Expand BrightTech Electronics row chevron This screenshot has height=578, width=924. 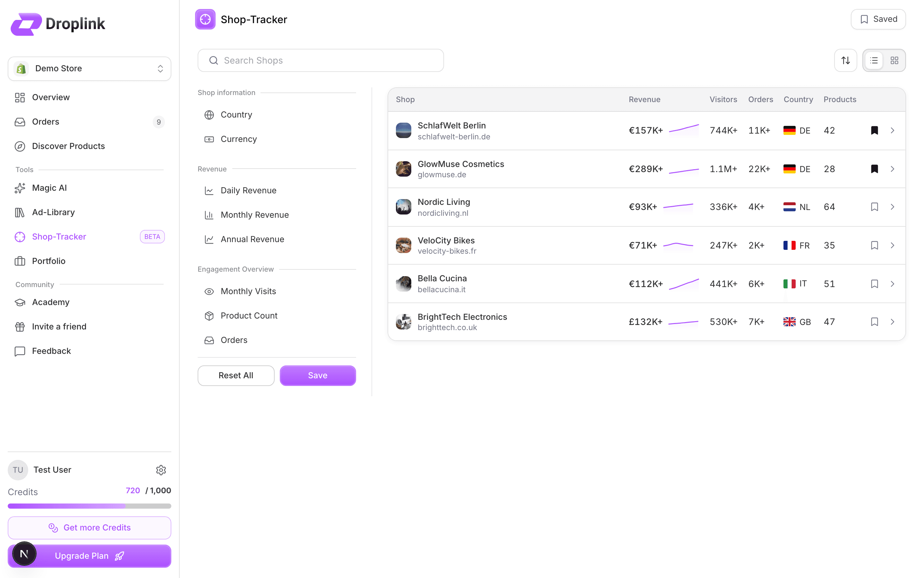892,322
